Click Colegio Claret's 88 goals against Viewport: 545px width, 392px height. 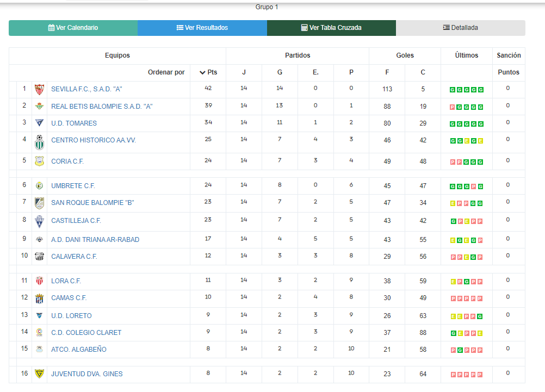[x=423, y=333]
